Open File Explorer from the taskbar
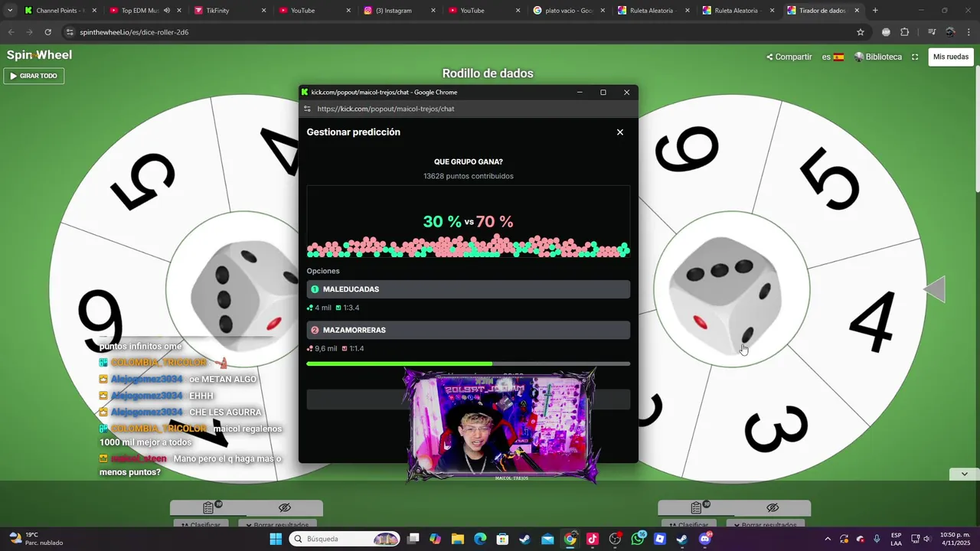 click(x=458, y=539)
